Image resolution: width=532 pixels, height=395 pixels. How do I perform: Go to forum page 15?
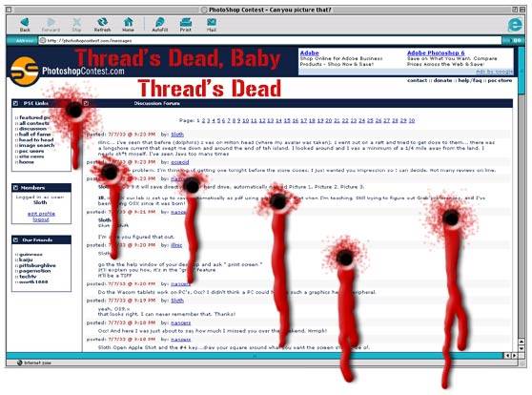[x=287, y=120]
